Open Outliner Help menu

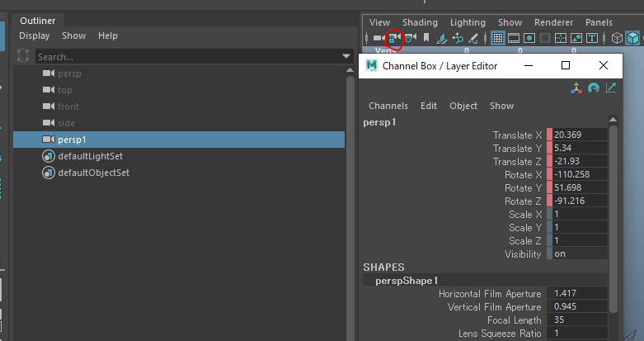(107, 36)
